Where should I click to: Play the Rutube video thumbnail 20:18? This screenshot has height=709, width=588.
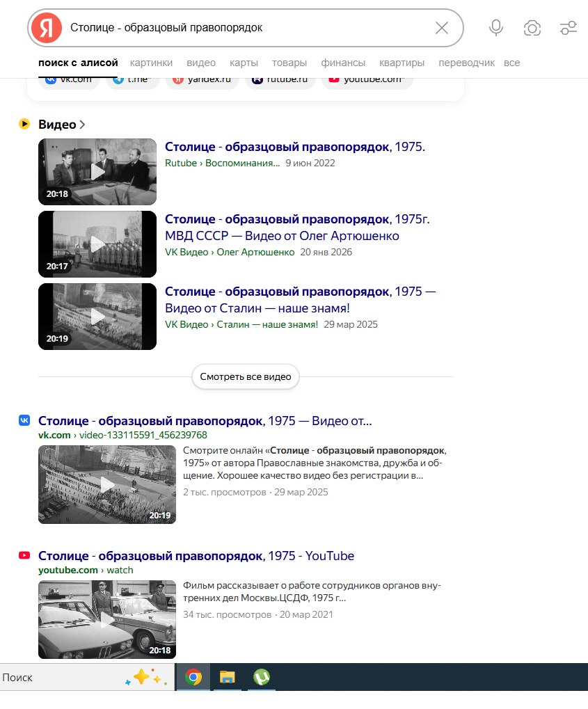point(97,171)
